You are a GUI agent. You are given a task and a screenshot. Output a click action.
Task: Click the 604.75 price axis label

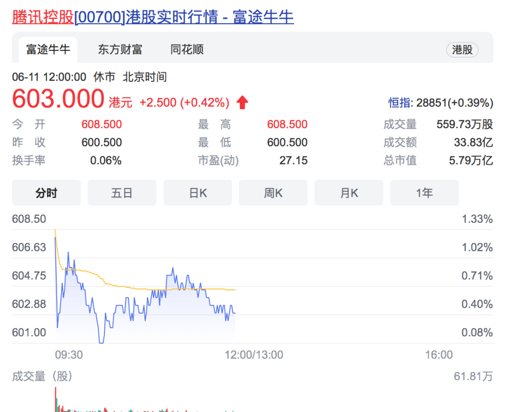pos(29,275)
